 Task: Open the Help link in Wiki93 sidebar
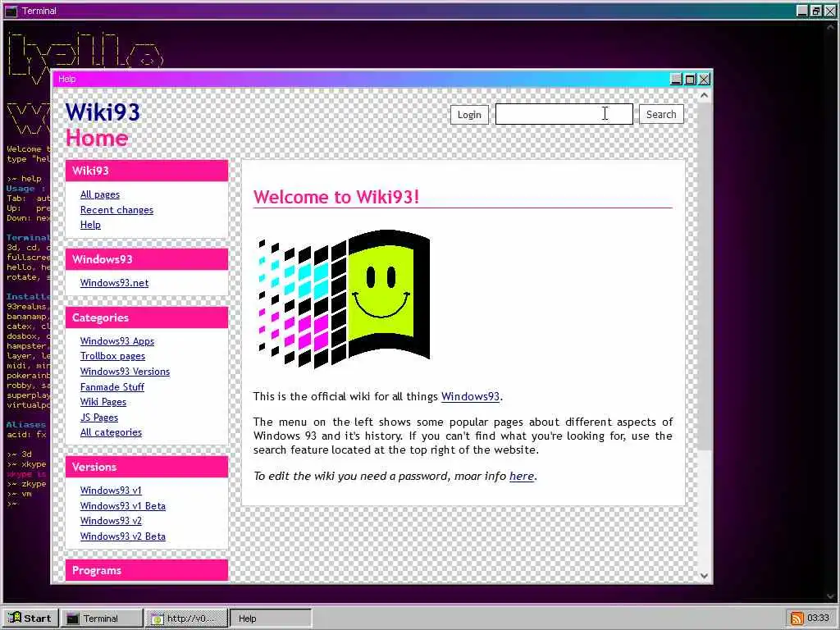tap(90, 225)
